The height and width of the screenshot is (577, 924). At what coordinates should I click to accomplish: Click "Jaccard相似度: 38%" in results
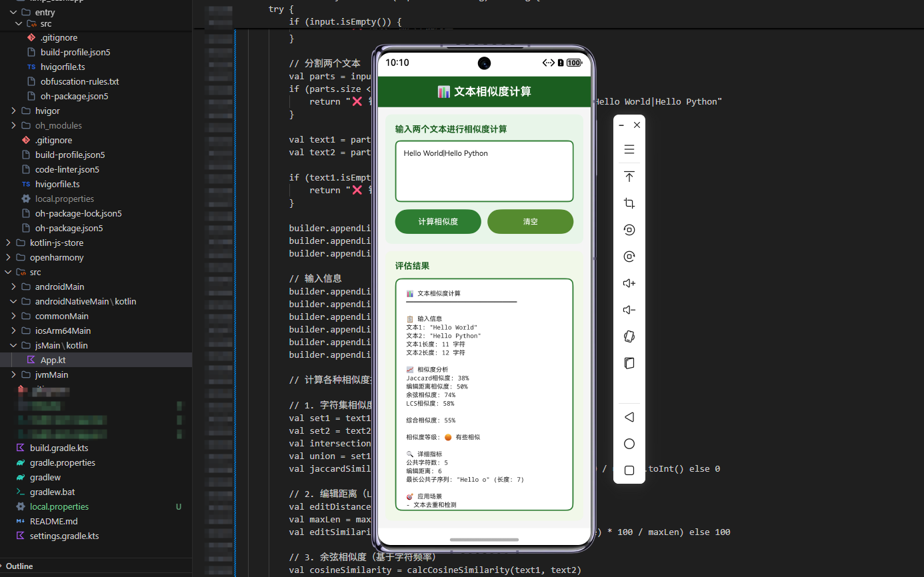437,378
